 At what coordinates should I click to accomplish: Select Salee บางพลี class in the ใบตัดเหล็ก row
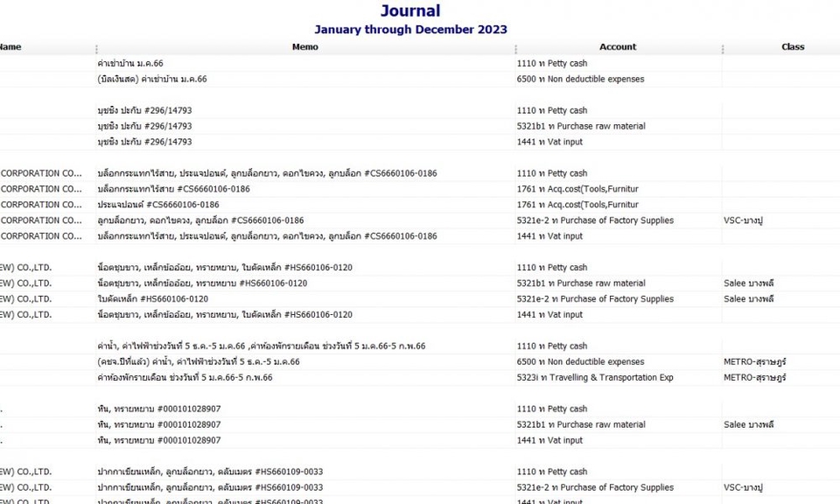click(748, 299)
